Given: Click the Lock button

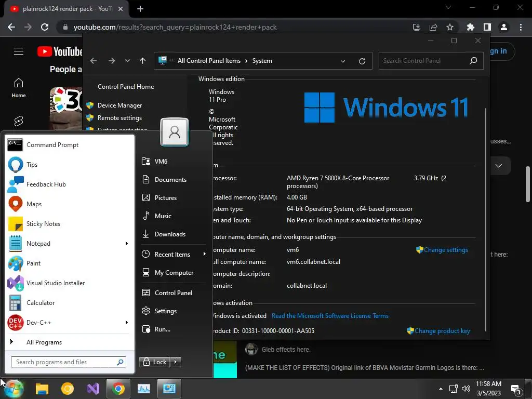Looking at the screenshot, I should point(155,362).
